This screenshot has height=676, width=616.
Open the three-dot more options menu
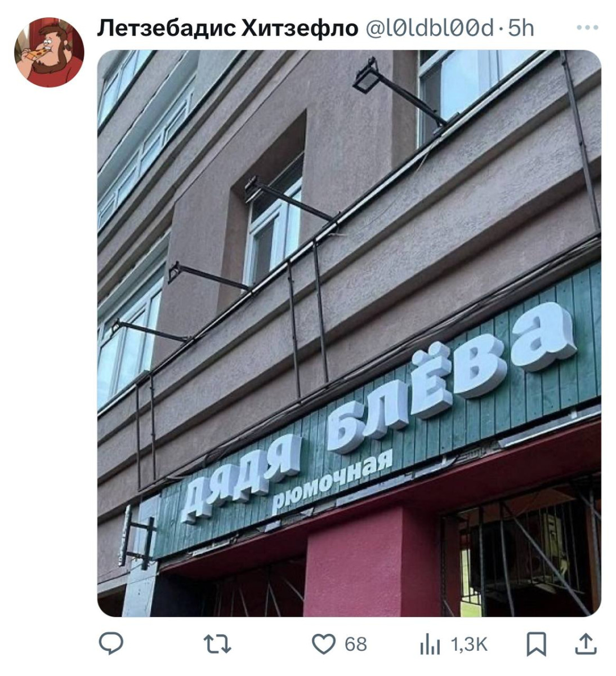point(587,28)
